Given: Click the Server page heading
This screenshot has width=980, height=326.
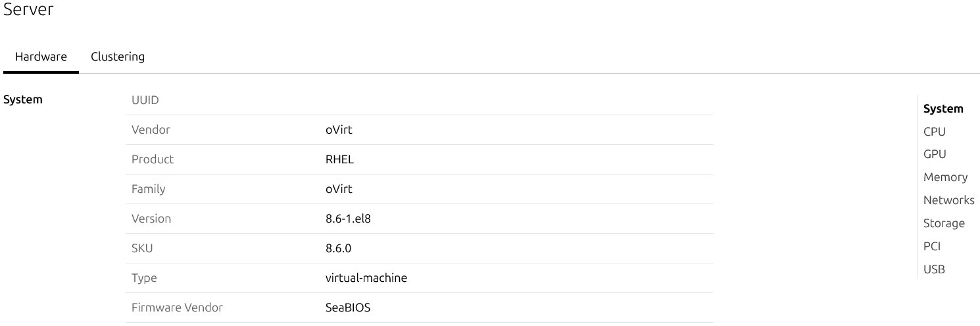Looking at the screenshot, I should [28, 10].
